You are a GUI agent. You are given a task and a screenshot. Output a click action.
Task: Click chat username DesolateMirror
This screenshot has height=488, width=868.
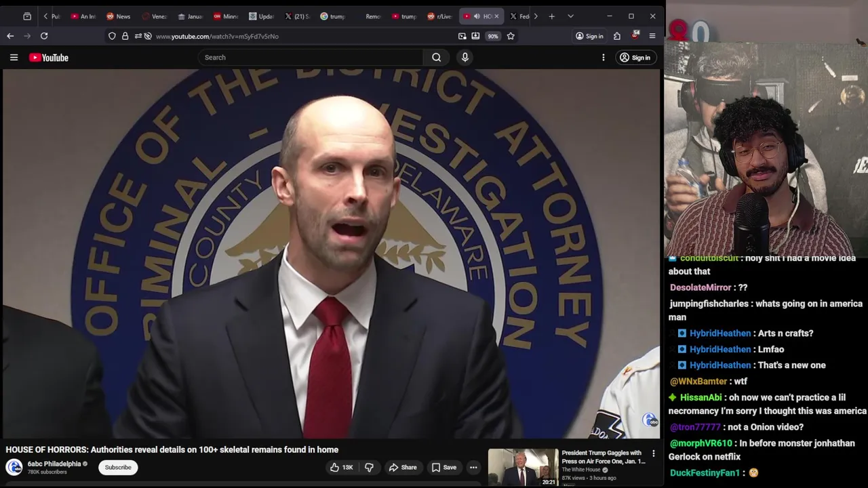[x=701, y=287]
